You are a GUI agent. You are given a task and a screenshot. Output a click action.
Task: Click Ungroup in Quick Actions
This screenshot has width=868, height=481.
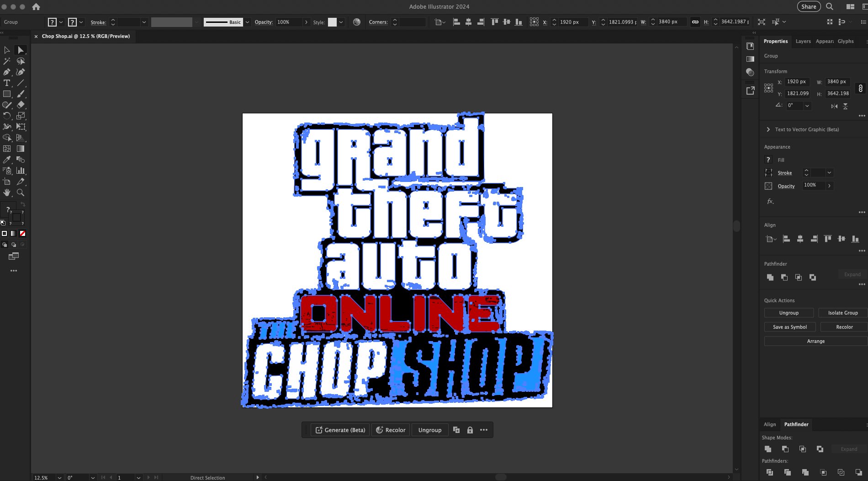click(789, 313)
